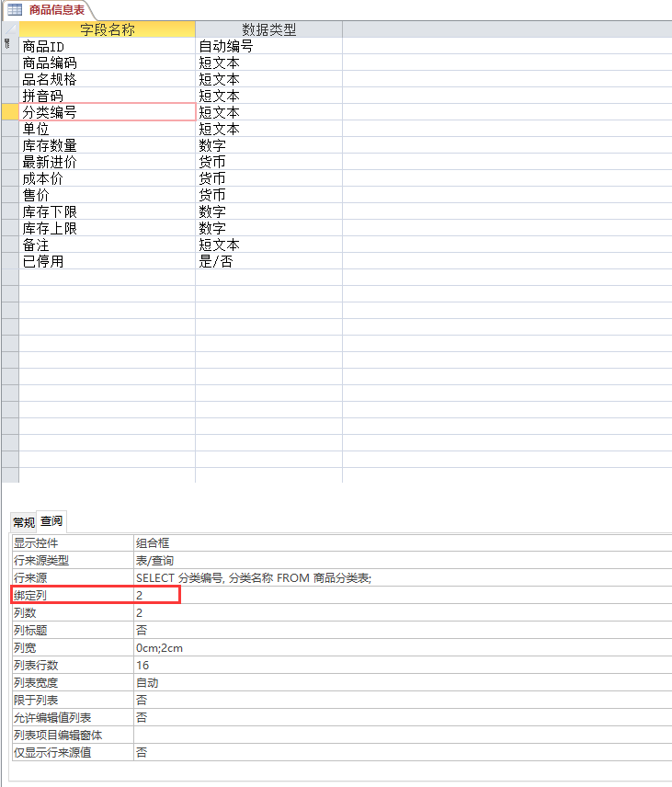Click the 数据类型 column header
This screenshot has width=672, height=787.
(268, 29)
